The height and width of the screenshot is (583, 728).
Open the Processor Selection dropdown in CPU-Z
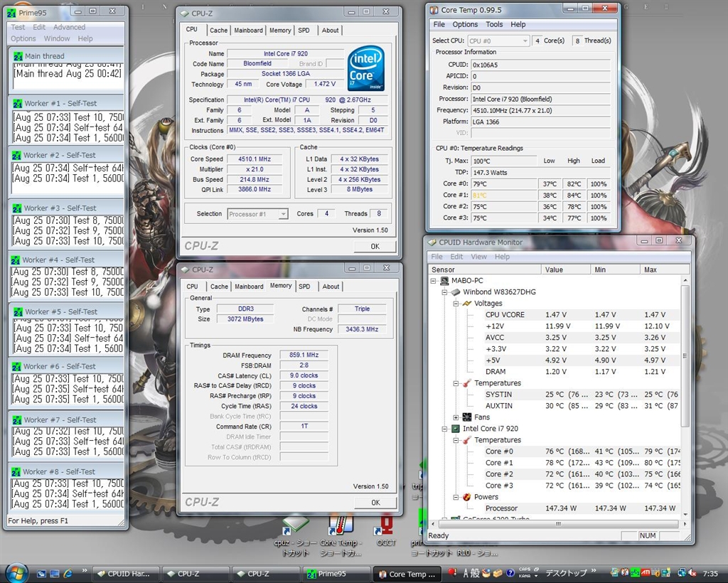pos(257,214)
